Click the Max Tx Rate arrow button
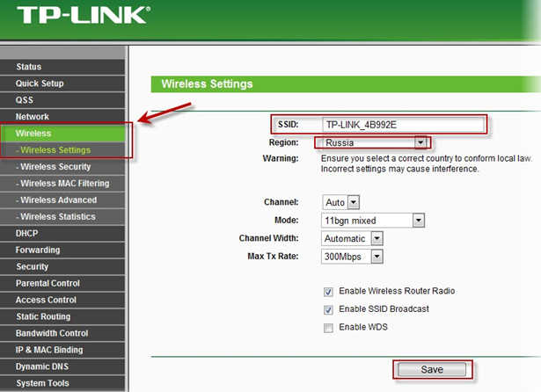 click(x=377, y=257)
